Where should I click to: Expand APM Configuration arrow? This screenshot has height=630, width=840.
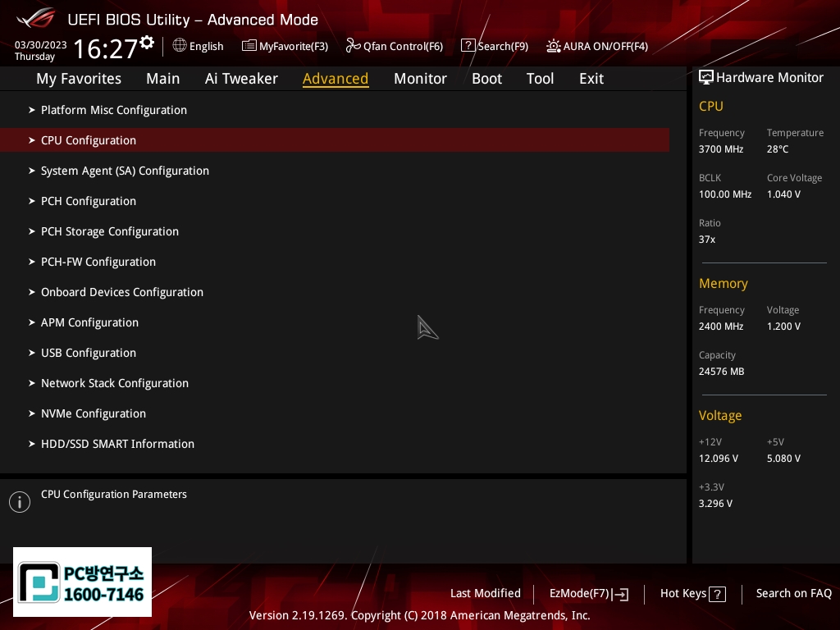coord(32,322)
